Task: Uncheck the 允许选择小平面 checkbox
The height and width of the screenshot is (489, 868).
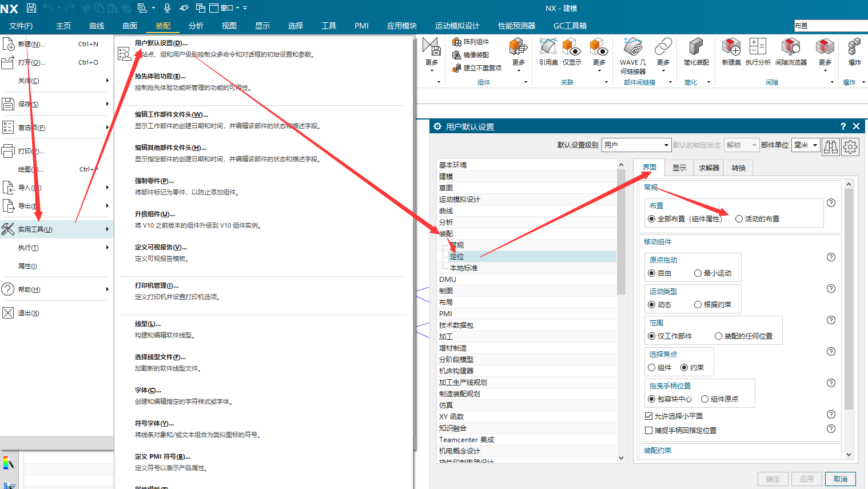Action: [648, 416]
